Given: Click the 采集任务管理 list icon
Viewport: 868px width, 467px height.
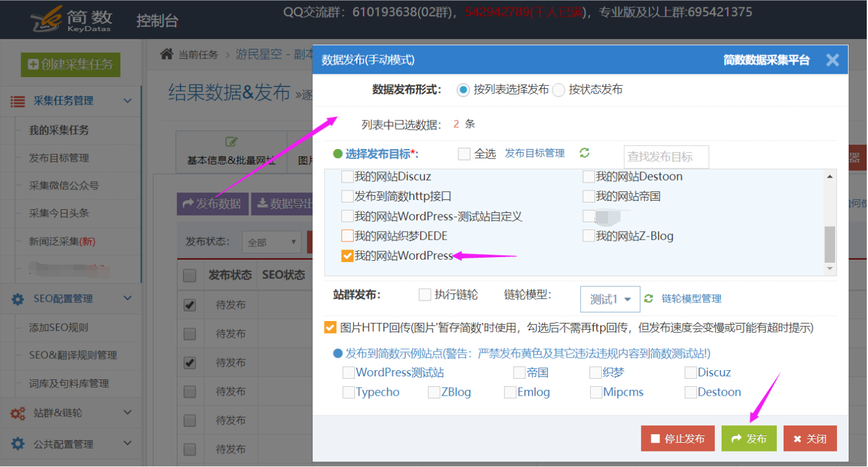Looking at the screenshot, I should tap(18, 101).
